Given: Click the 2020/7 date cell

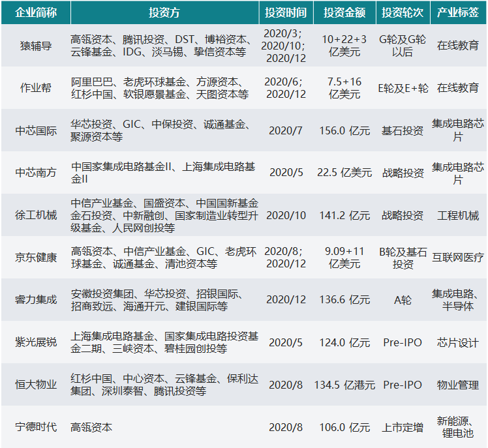Looking at the screenshot, I should pos(286,130).
